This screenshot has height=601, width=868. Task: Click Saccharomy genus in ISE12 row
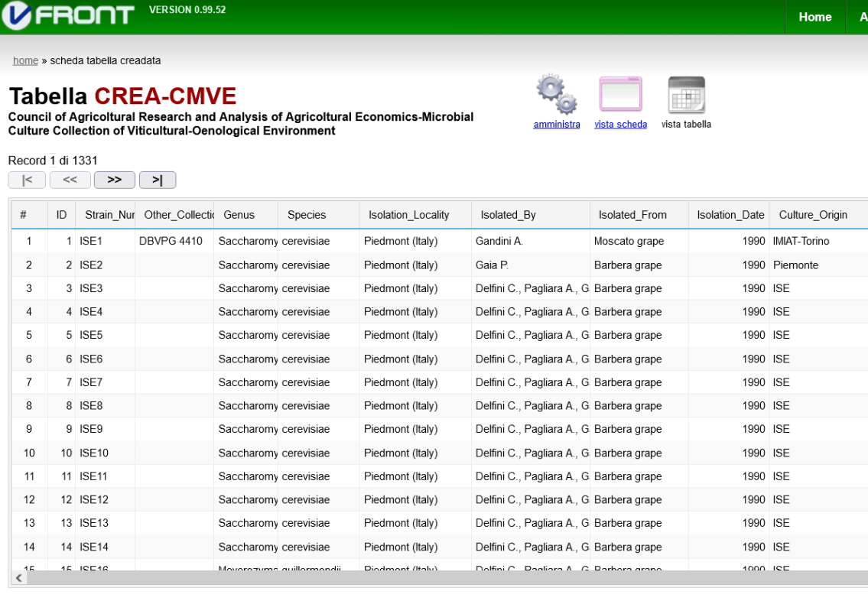coord(245,500)
